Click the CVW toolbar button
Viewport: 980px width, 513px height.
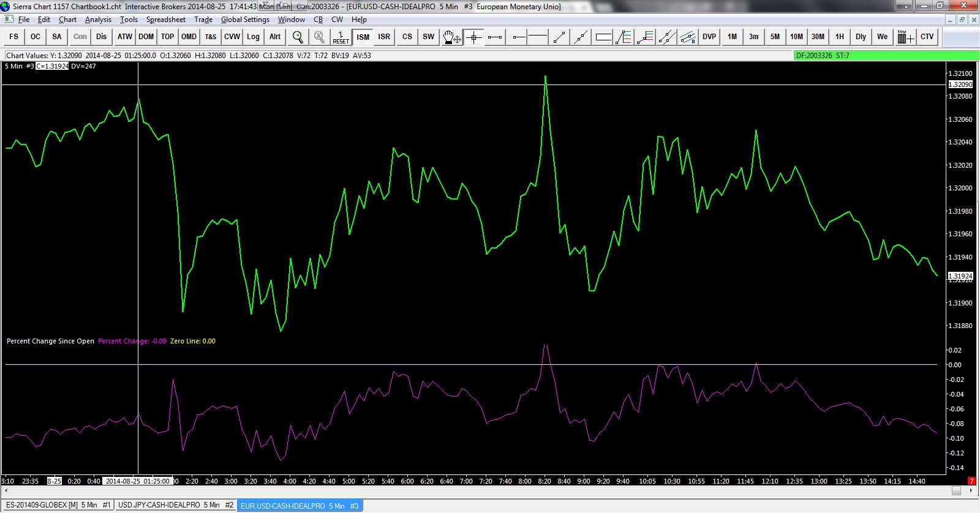click(x=232, y=37)
